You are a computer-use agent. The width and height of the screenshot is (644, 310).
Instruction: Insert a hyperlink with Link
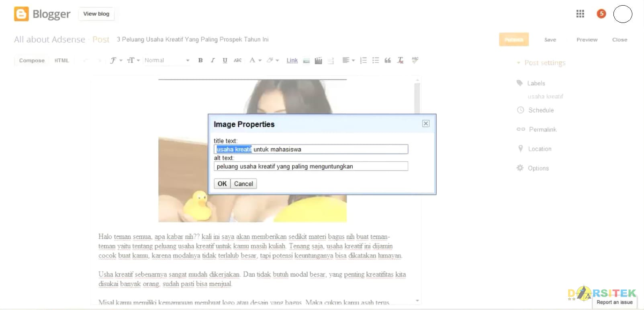tap(292, 60)
